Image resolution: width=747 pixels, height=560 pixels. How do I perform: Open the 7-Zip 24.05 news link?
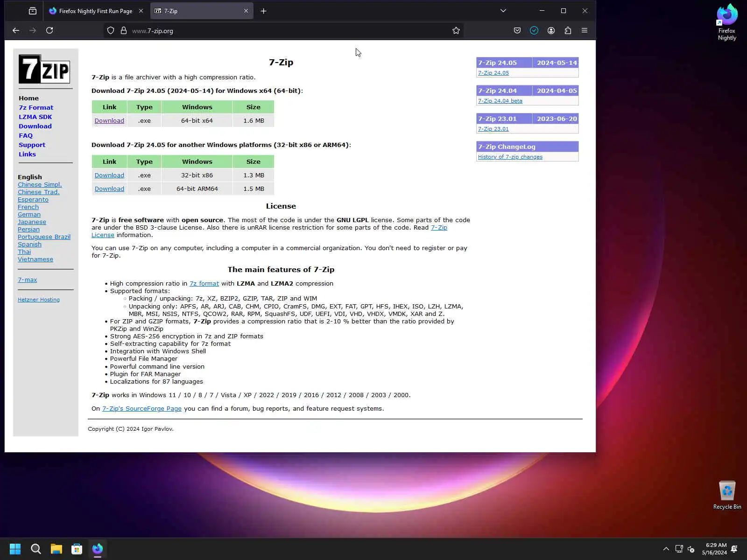tap(493, 73)
